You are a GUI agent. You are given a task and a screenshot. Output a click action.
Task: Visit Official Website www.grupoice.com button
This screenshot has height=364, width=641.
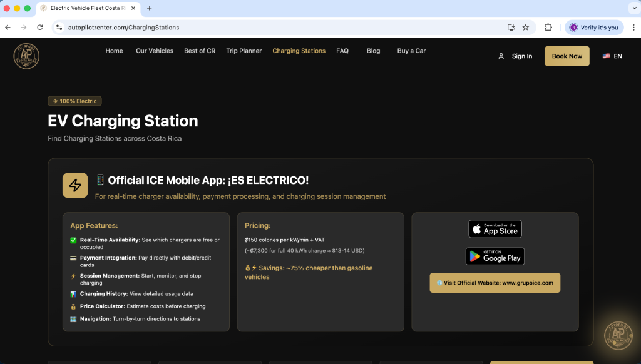[495, 283]
